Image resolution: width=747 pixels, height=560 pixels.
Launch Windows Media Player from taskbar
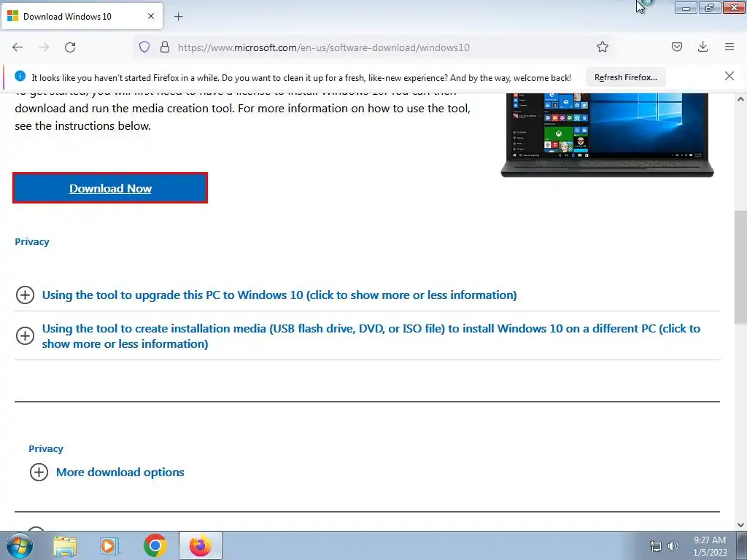point(109,546)
